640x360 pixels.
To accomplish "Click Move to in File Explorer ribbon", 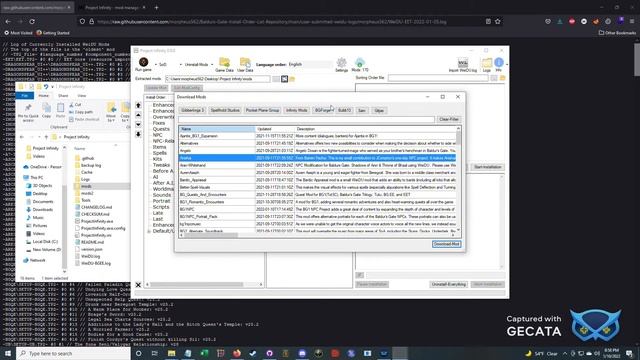I will 111,112.
